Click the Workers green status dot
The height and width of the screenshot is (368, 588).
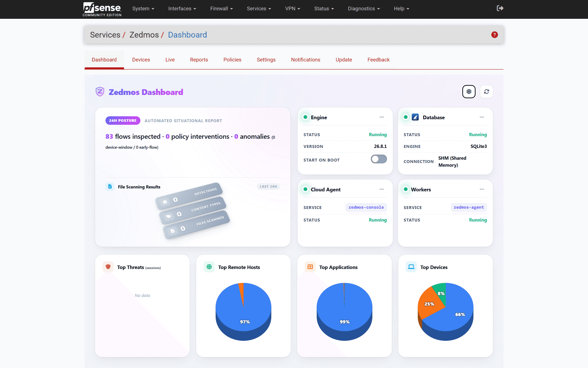coord(406,189)
